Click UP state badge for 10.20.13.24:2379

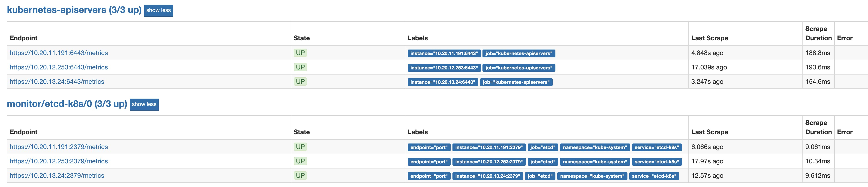[x=300, y=175]
